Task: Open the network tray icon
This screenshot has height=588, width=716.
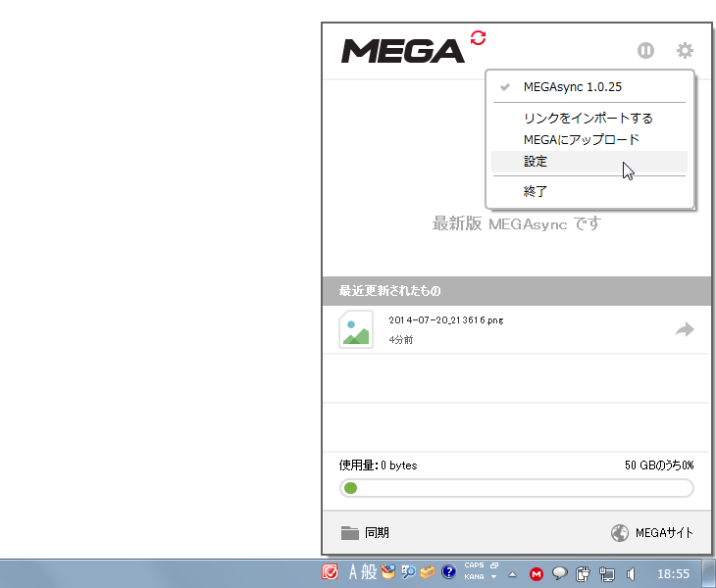Action: tap(607, 574)
